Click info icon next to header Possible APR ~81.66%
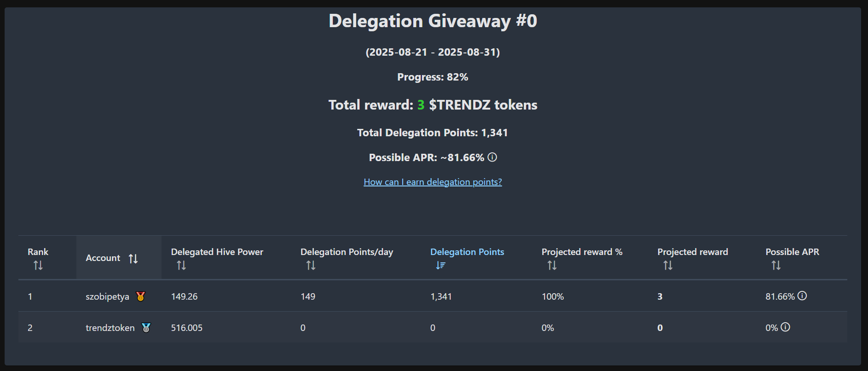This screenshot has width=868, height=371. pyautogui.click(x=492, y=157)
